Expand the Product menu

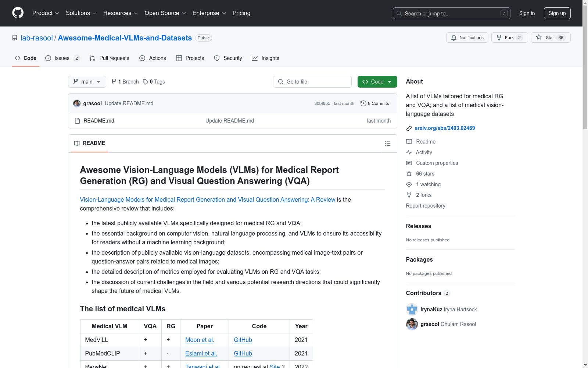click(46, 13)
